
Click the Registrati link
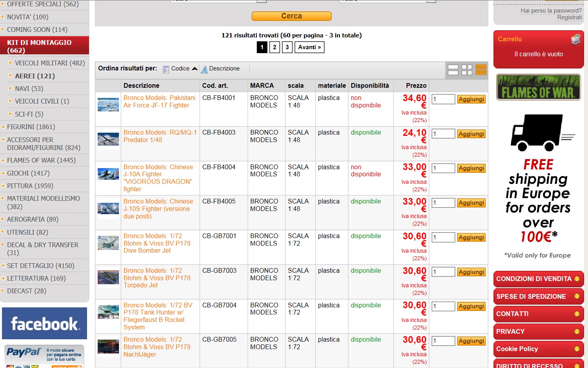point(569,17)
